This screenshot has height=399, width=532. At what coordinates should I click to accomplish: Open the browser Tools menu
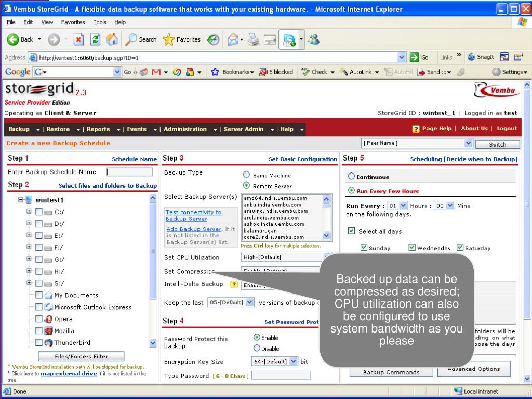100,22
